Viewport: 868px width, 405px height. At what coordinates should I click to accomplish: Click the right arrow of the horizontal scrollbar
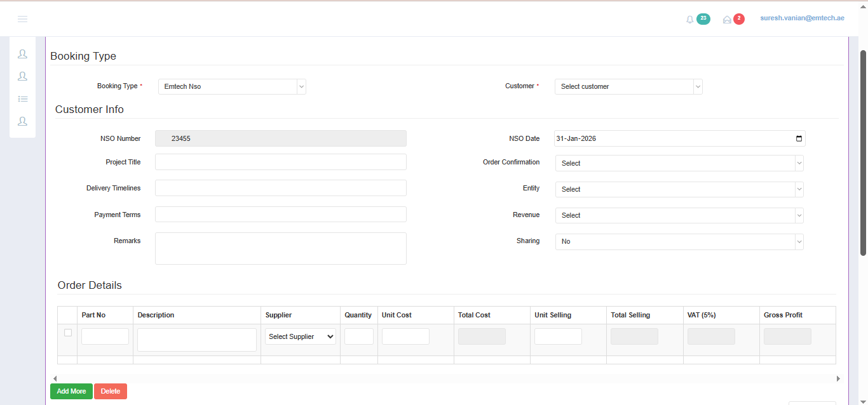(x=838, y=378)
